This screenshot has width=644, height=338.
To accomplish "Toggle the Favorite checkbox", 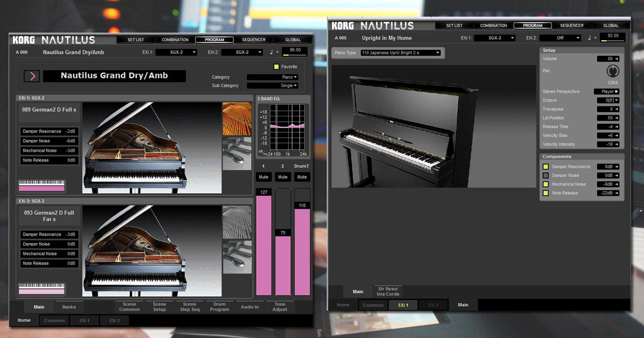I will point(276,67).
